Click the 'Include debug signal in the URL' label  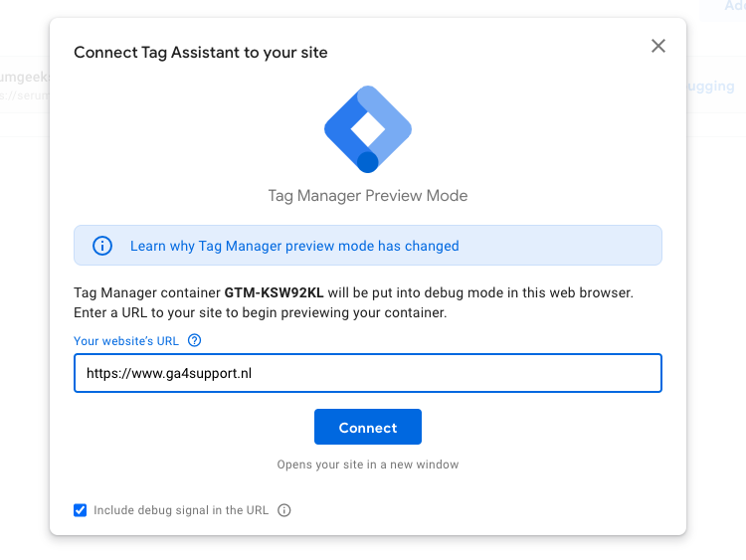[x=181, y=510]
